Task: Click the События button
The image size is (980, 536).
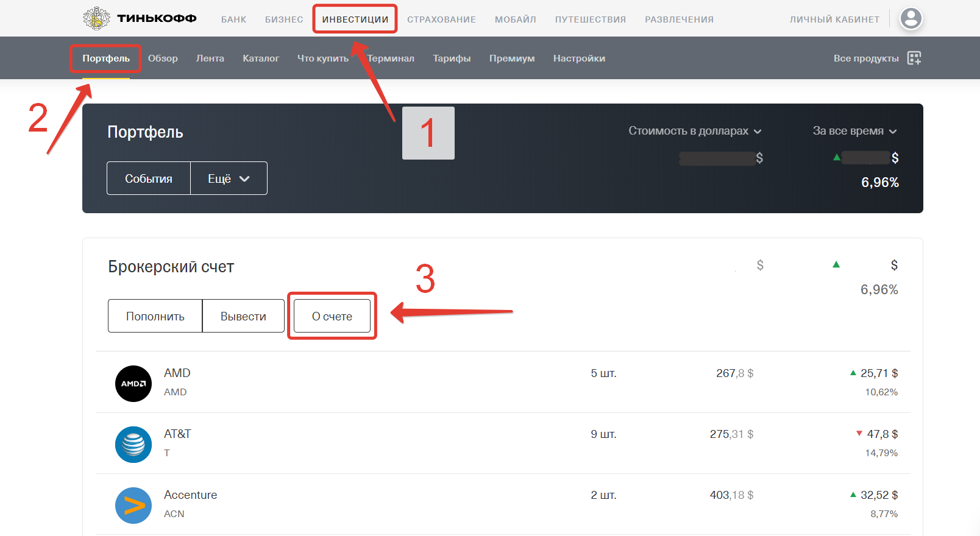Action: click(149, 178)
